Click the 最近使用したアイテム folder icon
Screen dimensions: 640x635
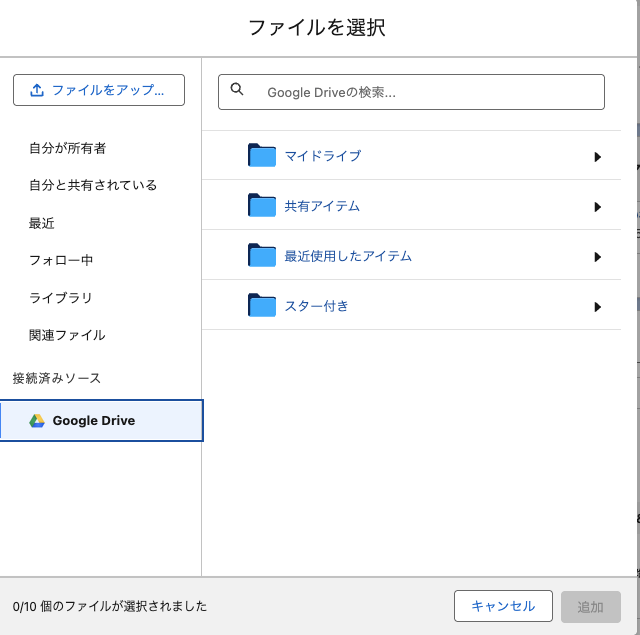pos(261,256)
